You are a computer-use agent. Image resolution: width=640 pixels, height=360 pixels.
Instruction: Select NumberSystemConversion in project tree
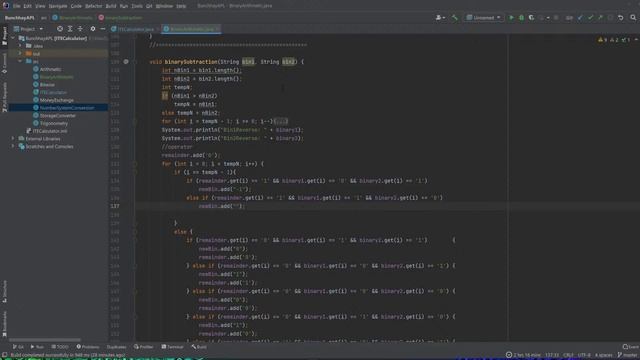click(67, 108)
